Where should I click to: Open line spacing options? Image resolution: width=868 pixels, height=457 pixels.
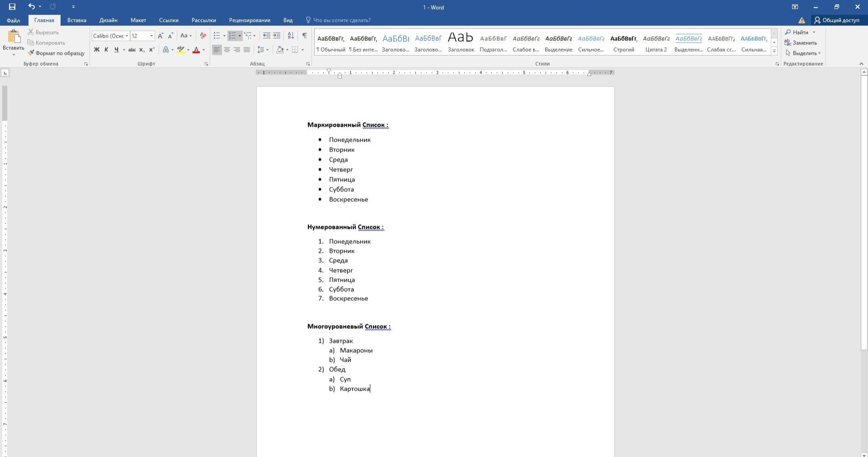263,50
